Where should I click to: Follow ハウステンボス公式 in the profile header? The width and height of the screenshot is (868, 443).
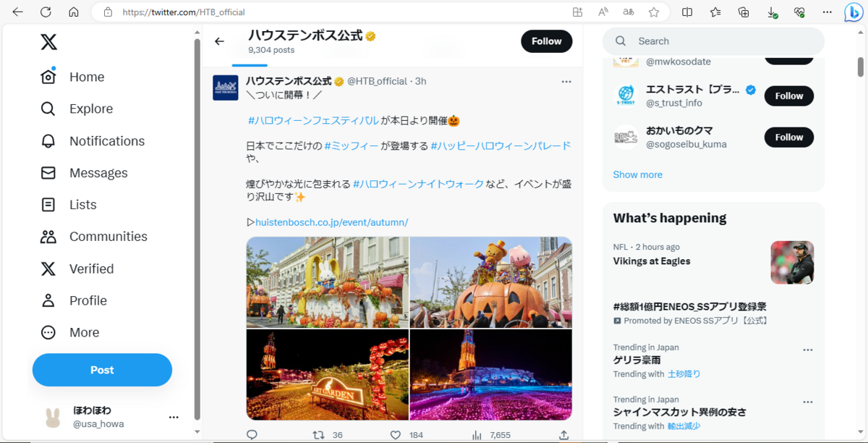(546, 41)
